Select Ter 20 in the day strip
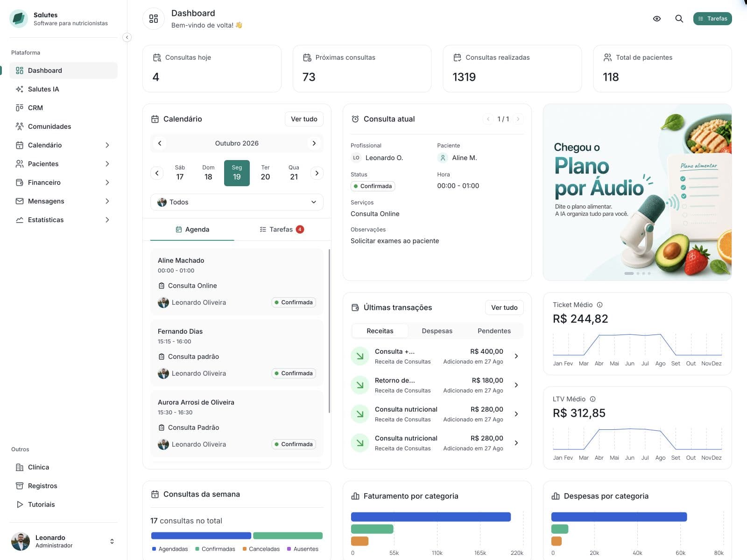 pos(265,173)
